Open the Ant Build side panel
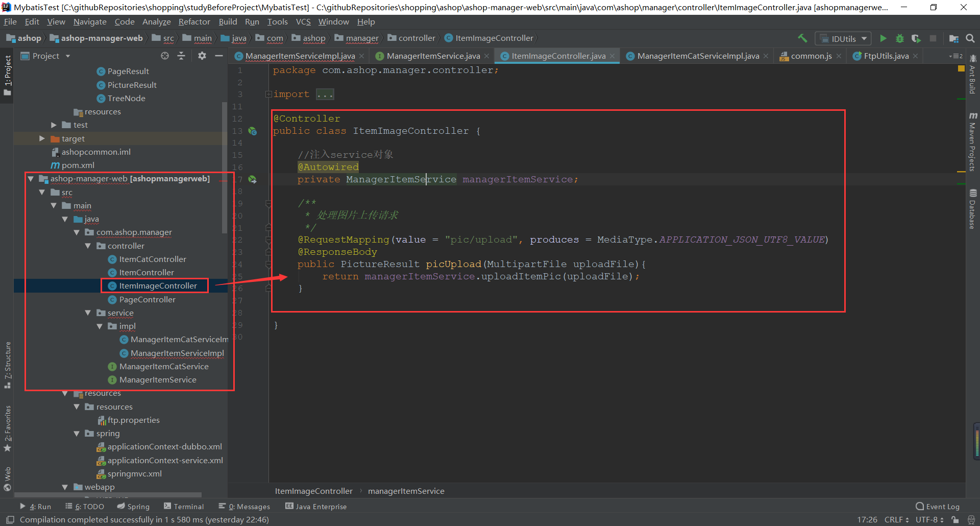Image resolution: width=980 pixels, height=526 pixels. point(973,75)
